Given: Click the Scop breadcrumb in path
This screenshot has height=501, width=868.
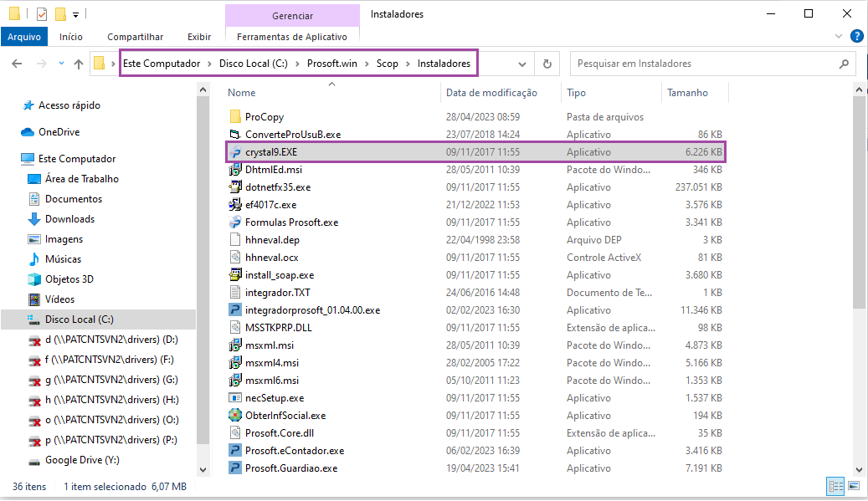Looking at the screenshot, I should (388, 64).
